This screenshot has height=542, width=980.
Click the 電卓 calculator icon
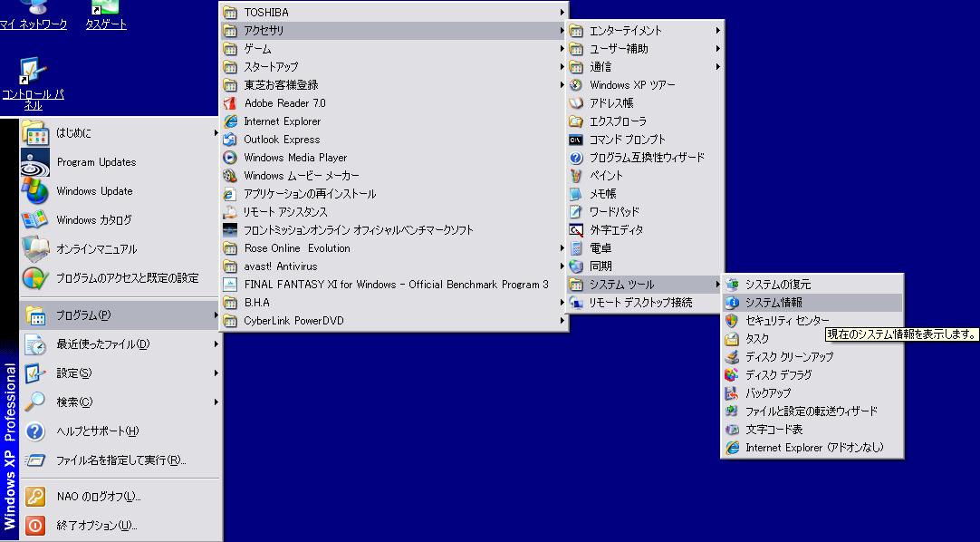pos(576,248)
